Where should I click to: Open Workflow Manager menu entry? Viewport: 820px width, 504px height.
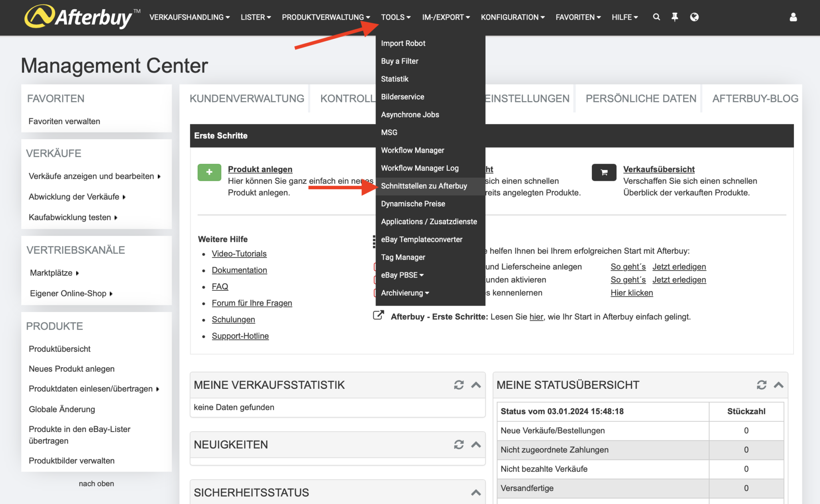tap(430, 150)
